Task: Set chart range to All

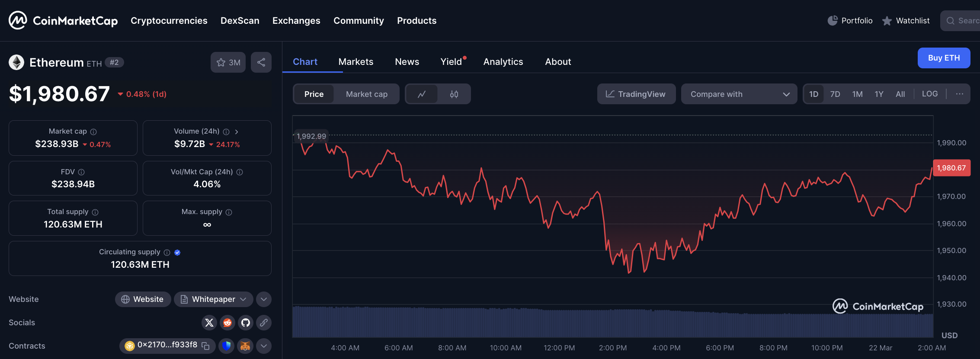Action: coord(900,94)
